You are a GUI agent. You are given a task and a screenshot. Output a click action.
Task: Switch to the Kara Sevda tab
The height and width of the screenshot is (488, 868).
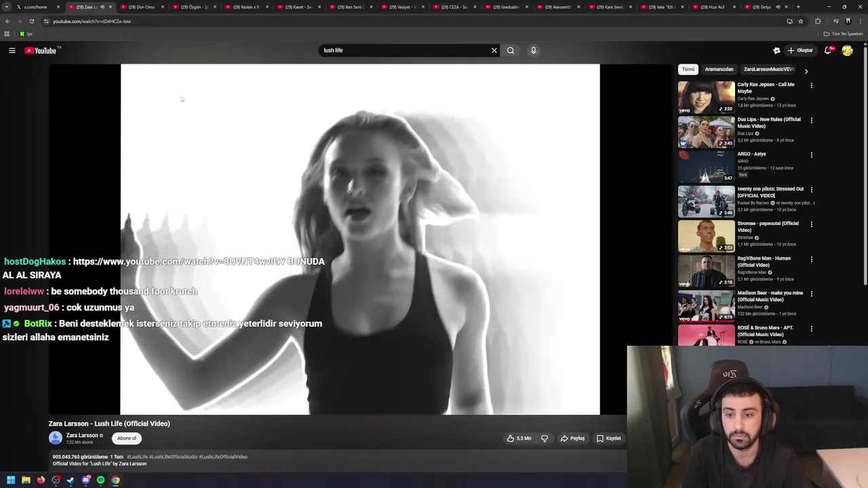[609, 7]
